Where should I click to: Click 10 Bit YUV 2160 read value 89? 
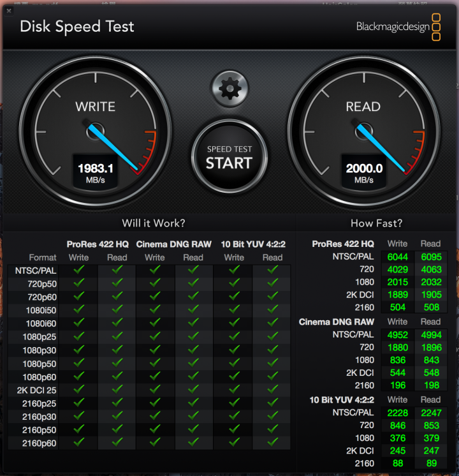[x=431, y=463]
